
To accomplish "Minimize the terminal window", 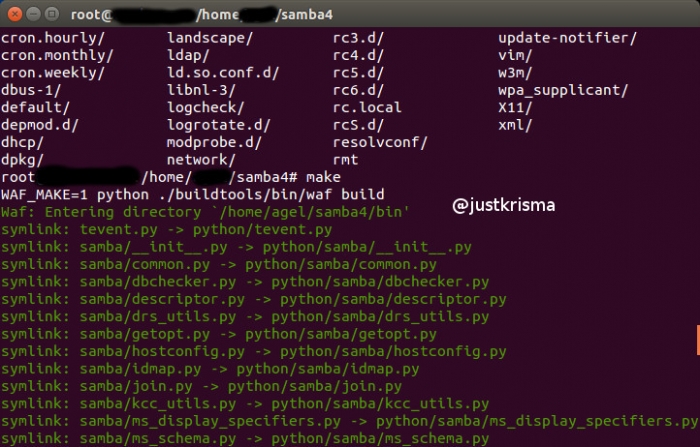I will (31, 14).
